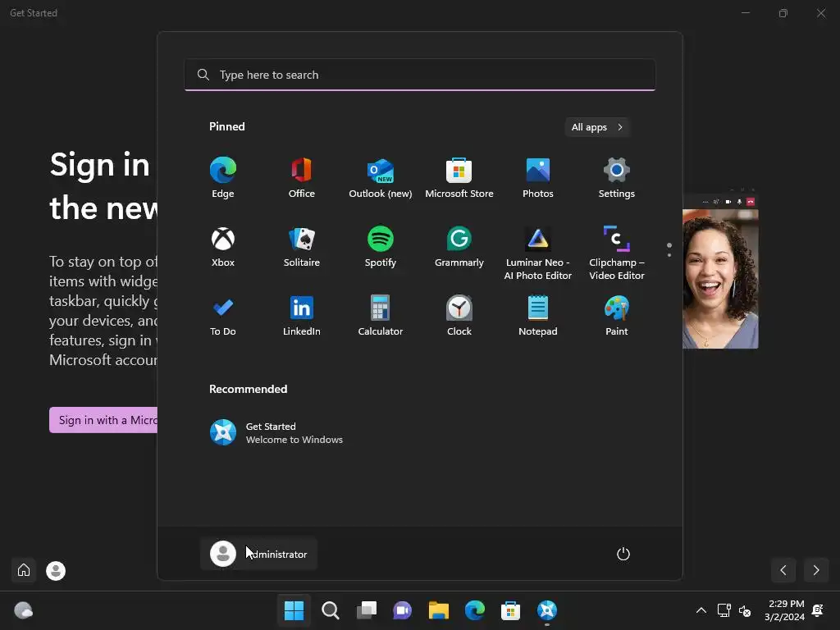This screenshot has width=840, height=630.
Task: Click the muted volume icon in tray
Action: coord(745,610)
